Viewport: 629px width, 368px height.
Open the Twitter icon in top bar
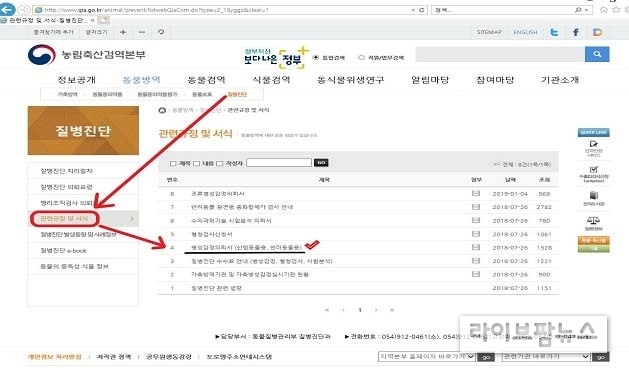[x=554, y=32]
